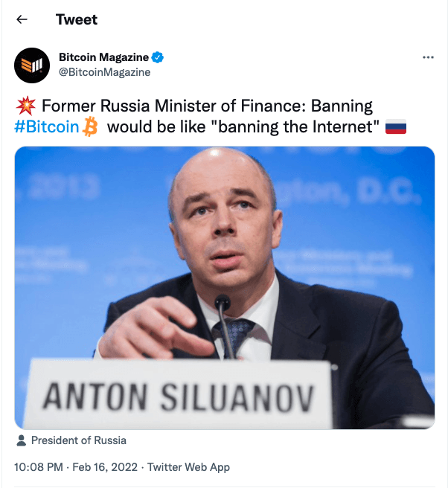The height and width of the screenshot is (488, 448).
Task: Click the Tweet page heading
Action: click(x=77, y=20)
